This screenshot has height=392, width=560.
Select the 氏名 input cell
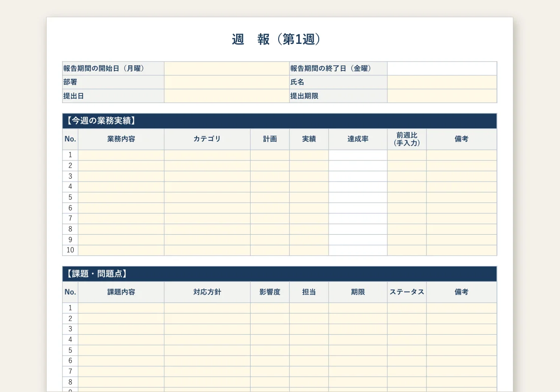442,82
